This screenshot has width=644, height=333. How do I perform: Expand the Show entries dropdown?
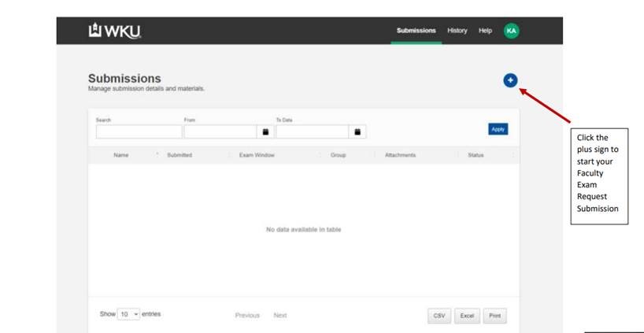[129, 314]
